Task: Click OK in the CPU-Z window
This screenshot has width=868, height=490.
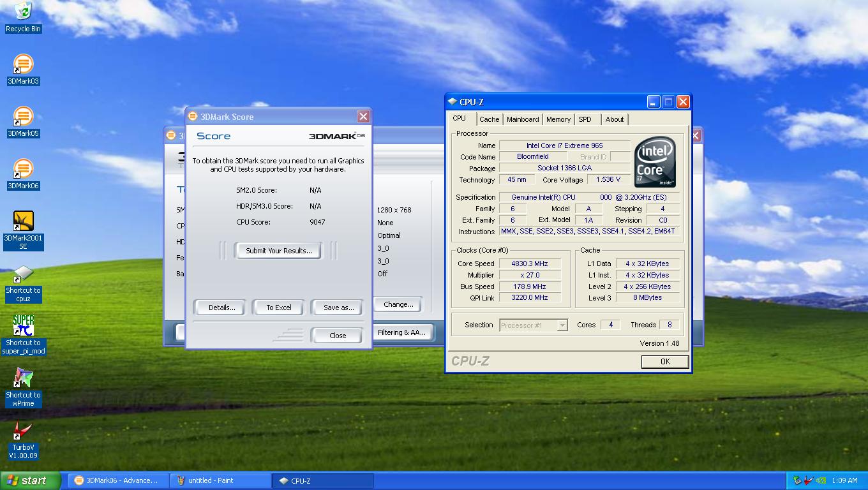Action: [x=665, y=362]
